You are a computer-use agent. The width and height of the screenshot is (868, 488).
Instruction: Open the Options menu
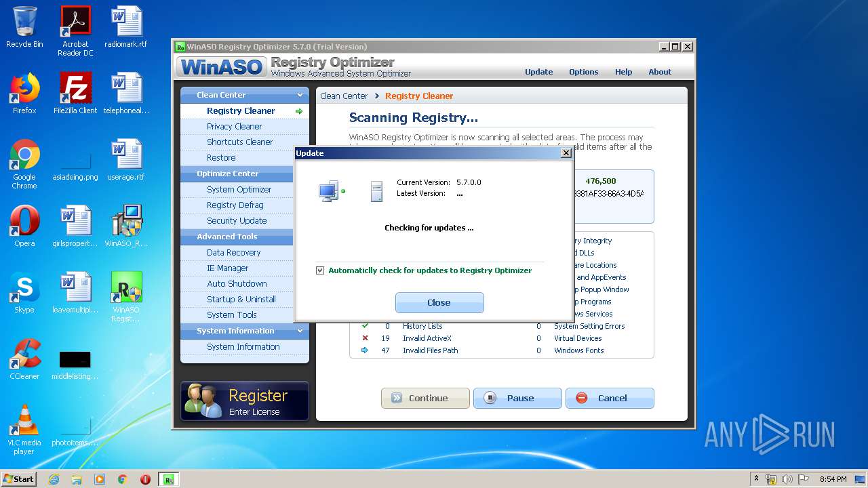tap(583, 72)
